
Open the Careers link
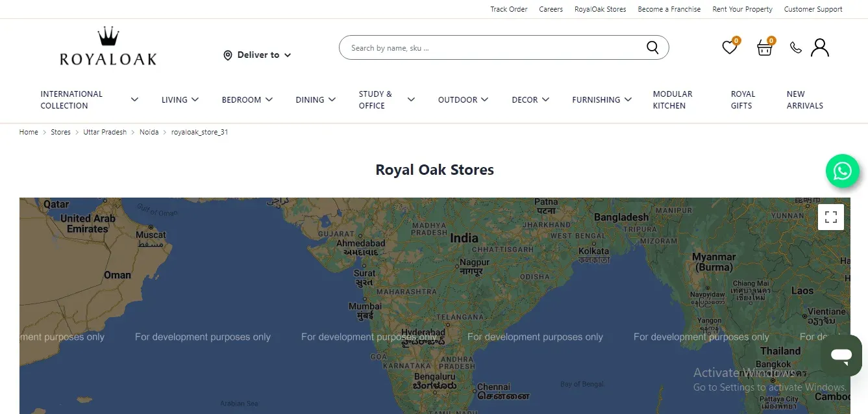[551, 9]
